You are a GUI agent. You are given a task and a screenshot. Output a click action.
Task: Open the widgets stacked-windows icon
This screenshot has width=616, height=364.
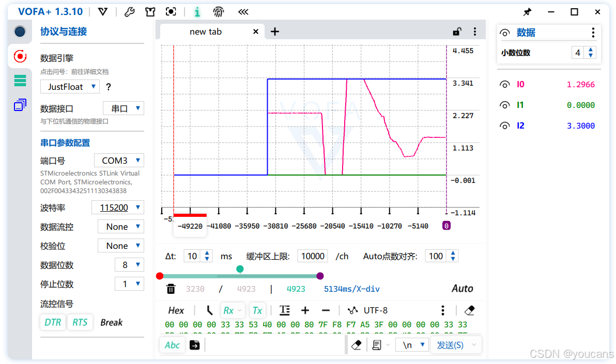pos(20,105)
